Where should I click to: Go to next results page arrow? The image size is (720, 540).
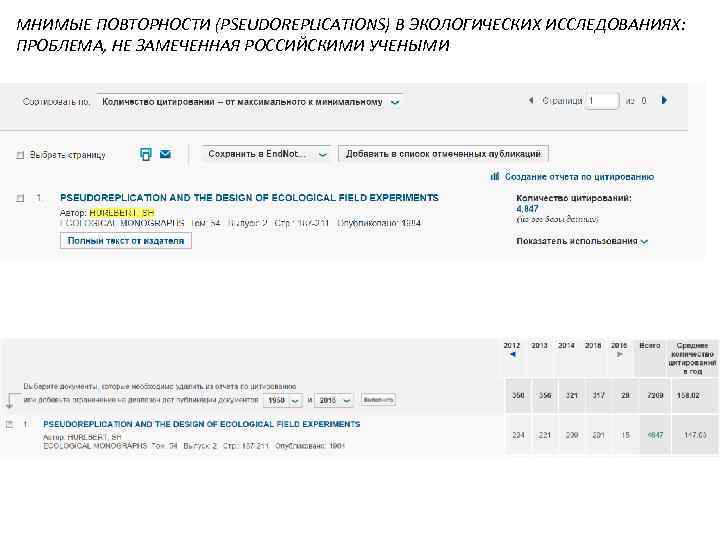coord(664,100)
